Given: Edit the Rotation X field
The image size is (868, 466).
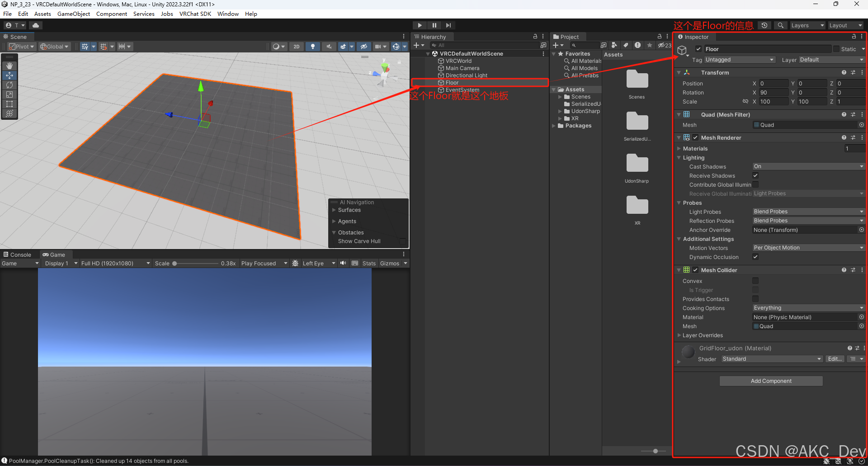Looking at the screenshot, I should [x=774, y=93].
